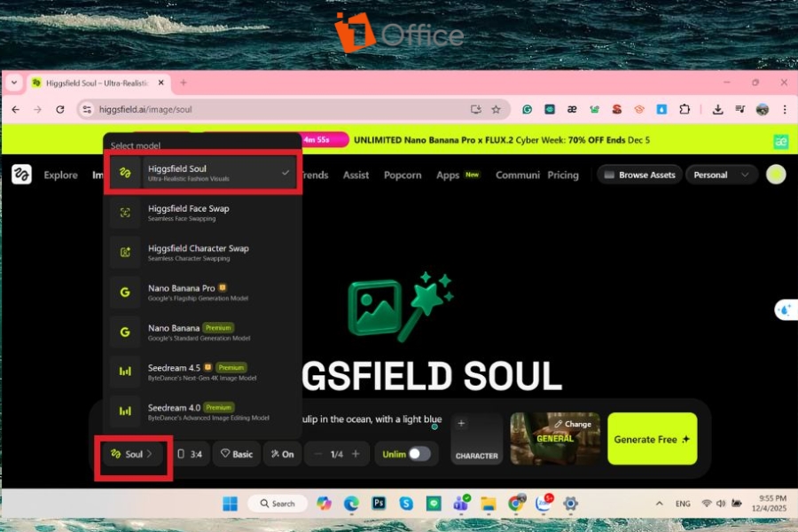Click the promo banner icon at right

coord(780,141)
